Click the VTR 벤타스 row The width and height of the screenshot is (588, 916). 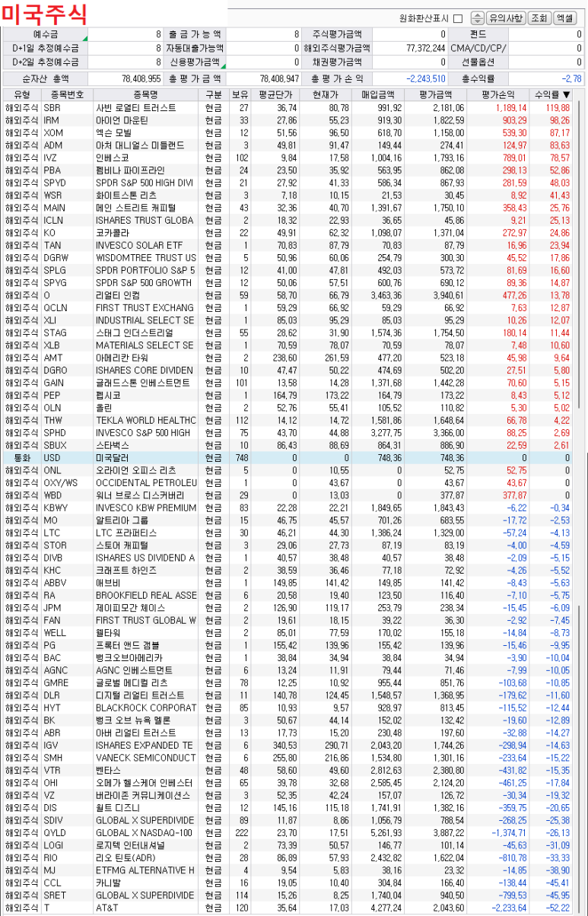(x=288, y=770)
